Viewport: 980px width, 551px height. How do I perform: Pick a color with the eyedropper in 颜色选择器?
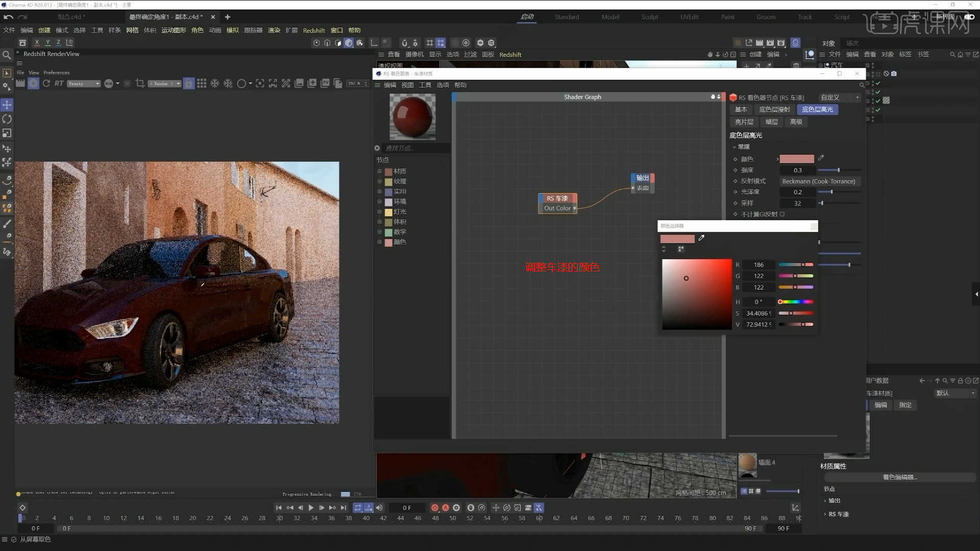[x=702, y=238]
